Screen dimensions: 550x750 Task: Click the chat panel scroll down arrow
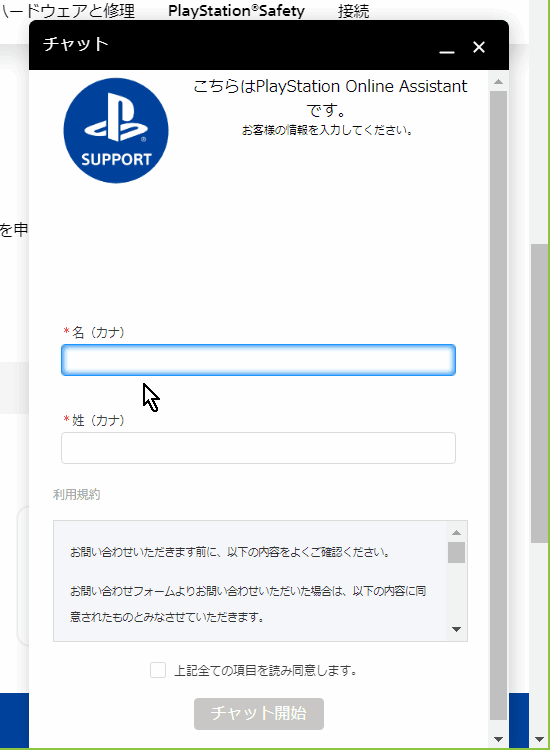click(x=498, y=739)
